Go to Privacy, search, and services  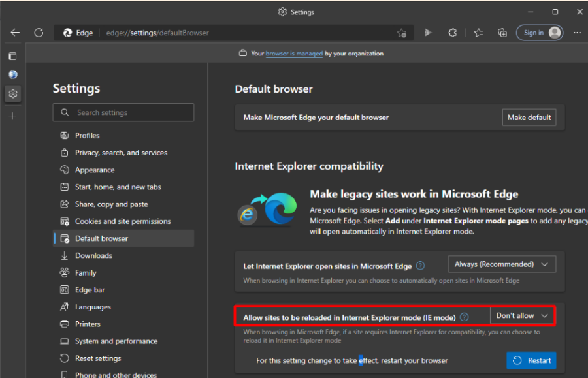[x=121, y=153]
